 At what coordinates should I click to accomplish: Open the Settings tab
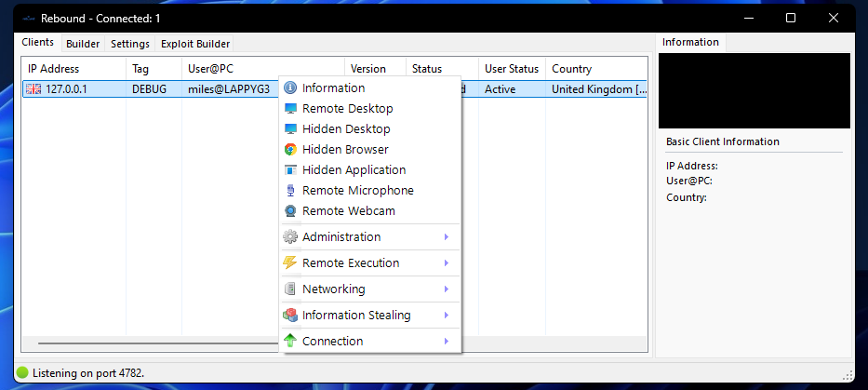pyautogui.click(x=129, y=44)
